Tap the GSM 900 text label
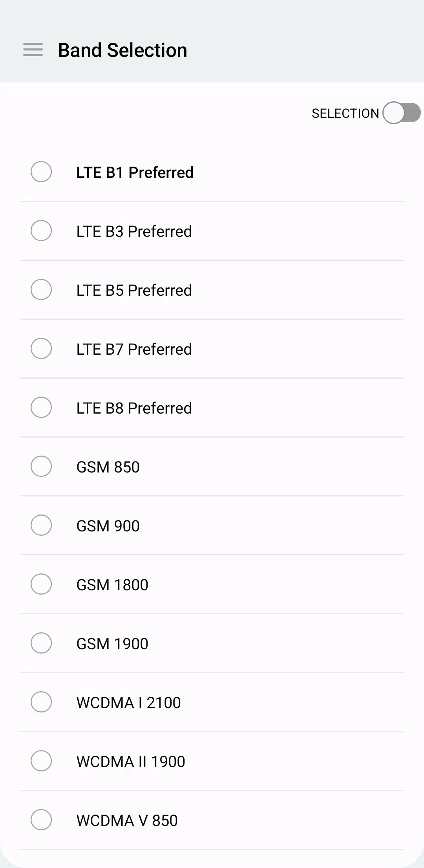Viewport: 424px width, 868px height. coord(108,526)
